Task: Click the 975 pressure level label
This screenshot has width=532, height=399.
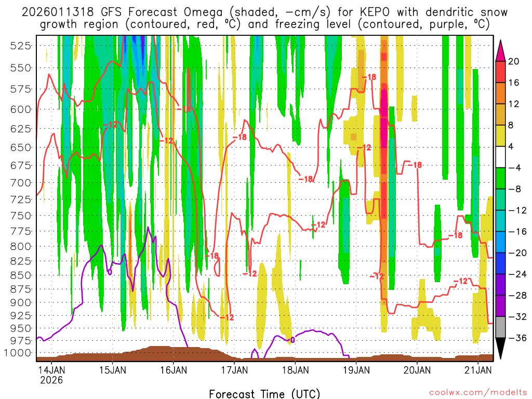Action: pos(21,341)
